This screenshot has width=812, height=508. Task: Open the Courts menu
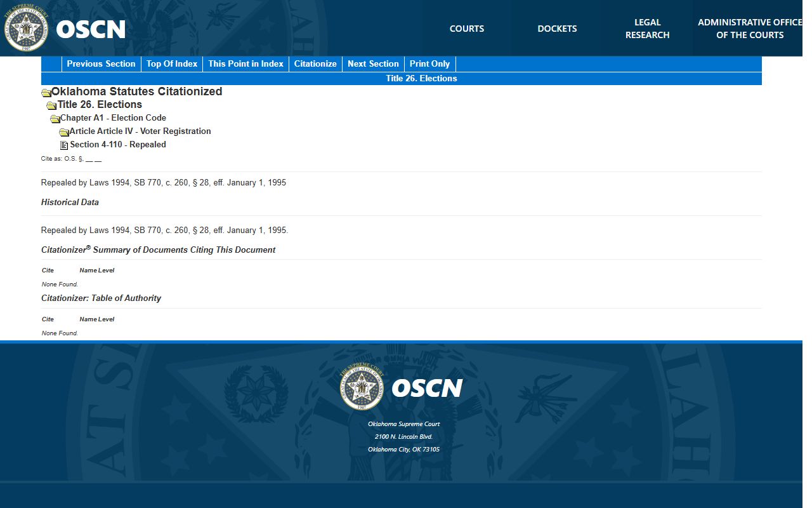pos(467,29)
